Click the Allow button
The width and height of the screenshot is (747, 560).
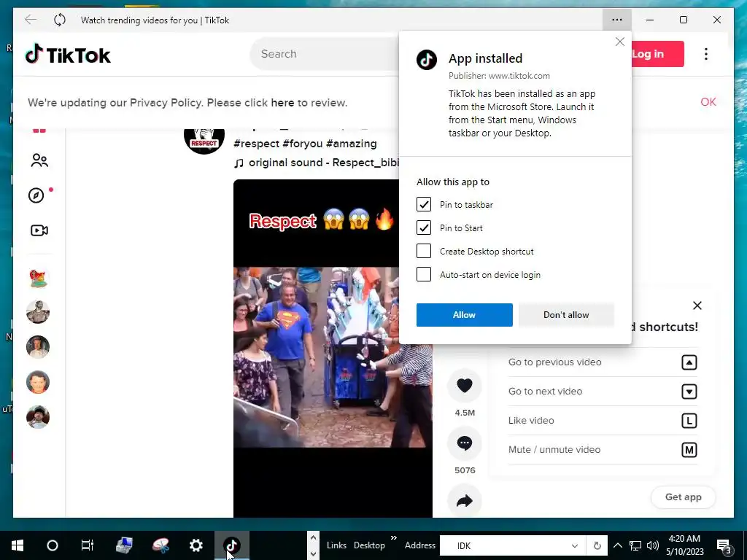[x=465, y=315]
